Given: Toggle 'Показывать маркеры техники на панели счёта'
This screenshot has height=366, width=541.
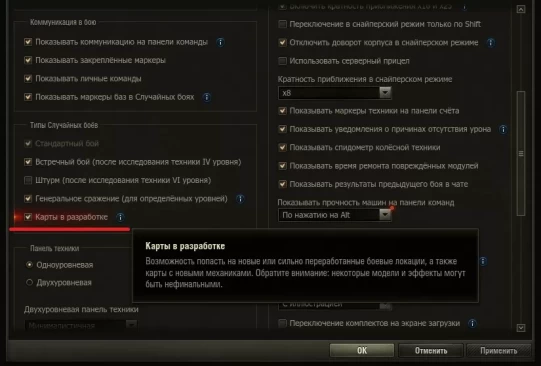Looking at the screenshot, I should (282, 111).
